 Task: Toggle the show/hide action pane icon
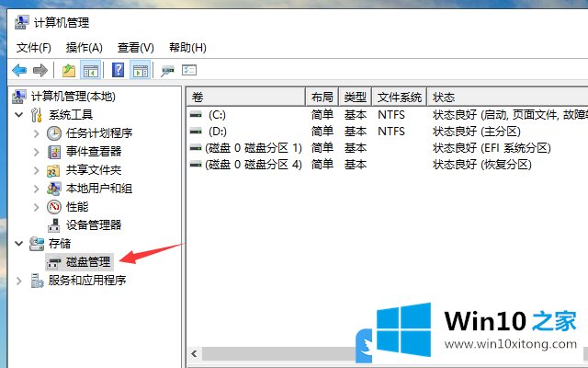(x=140, y=70)
